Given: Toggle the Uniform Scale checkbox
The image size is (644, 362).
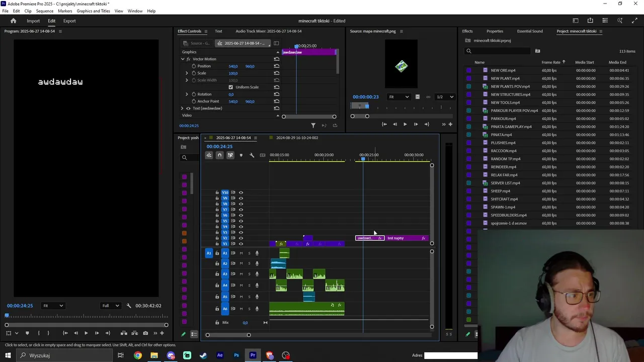Looking at the screenshot, I should coord(231,87).
